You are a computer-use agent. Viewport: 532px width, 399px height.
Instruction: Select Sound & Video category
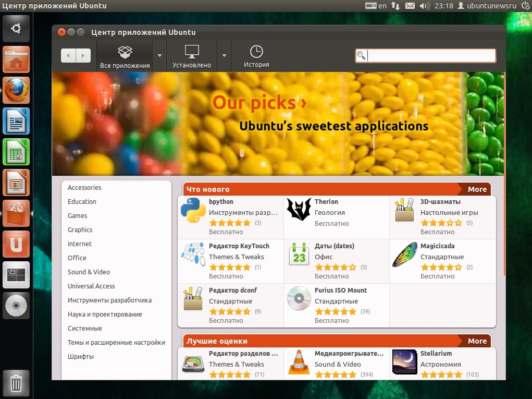(x=89, y=272)
